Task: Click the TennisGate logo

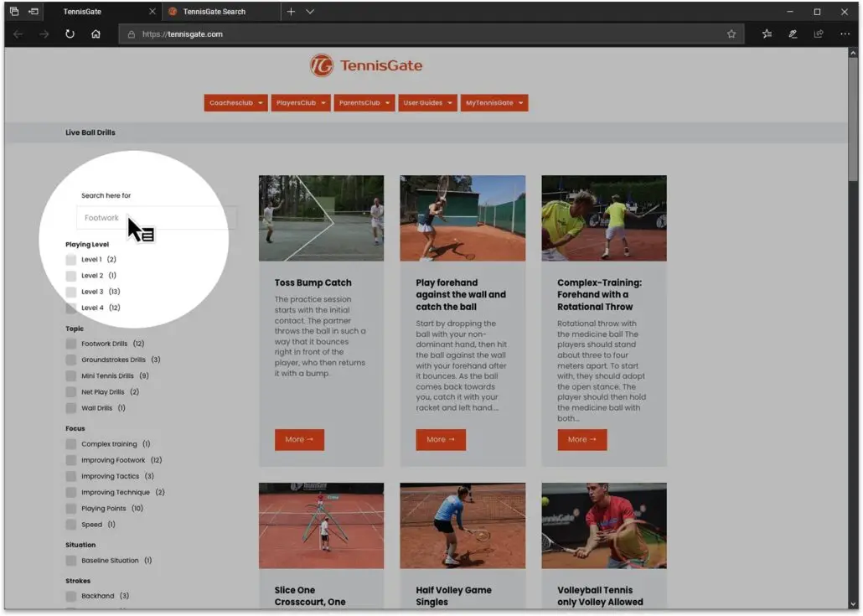Action: [x=366, y=65]
